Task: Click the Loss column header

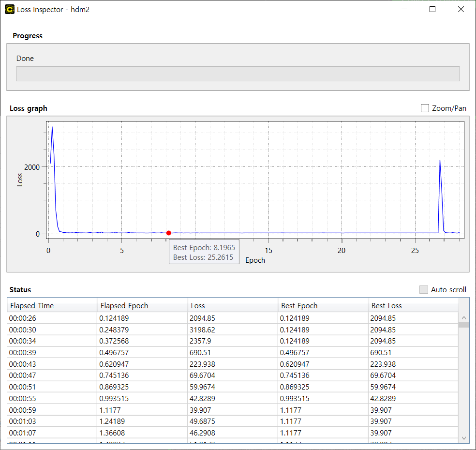Action: 232,306
